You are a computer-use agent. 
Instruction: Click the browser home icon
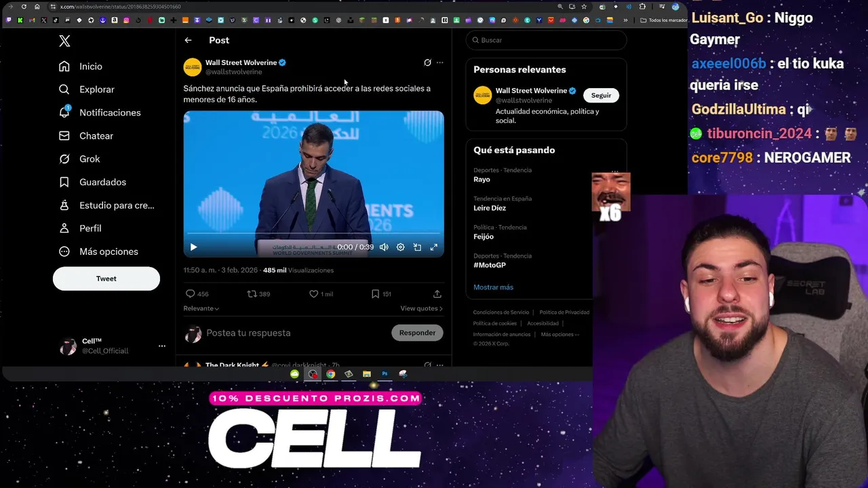tap(37, 7)
